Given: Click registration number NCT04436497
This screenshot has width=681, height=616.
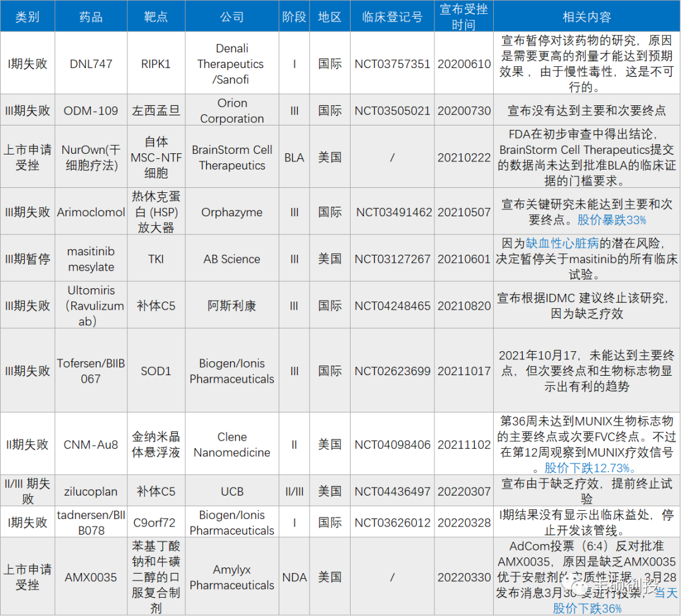Looking at the screenshot, I should 392,491.
